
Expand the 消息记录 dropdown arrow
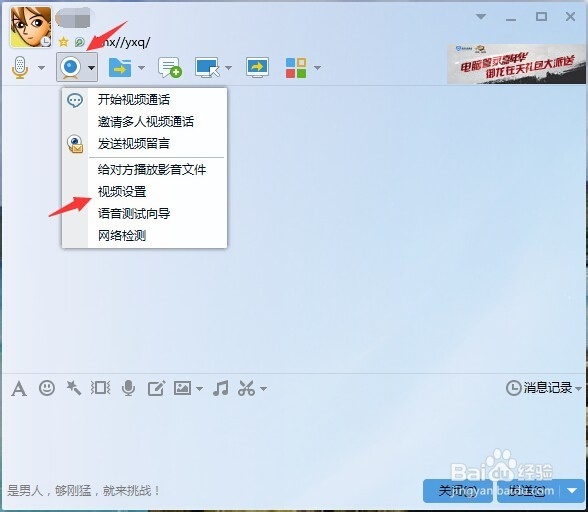tap(578, 389)
